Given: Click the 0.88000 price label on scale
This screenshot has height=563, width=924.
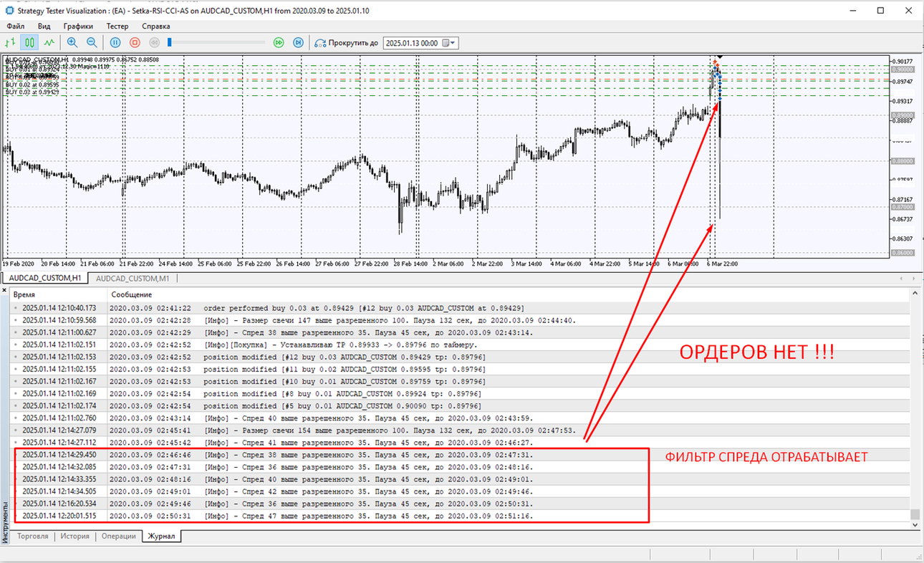Looking at the screenshot, I should [903, 161].
